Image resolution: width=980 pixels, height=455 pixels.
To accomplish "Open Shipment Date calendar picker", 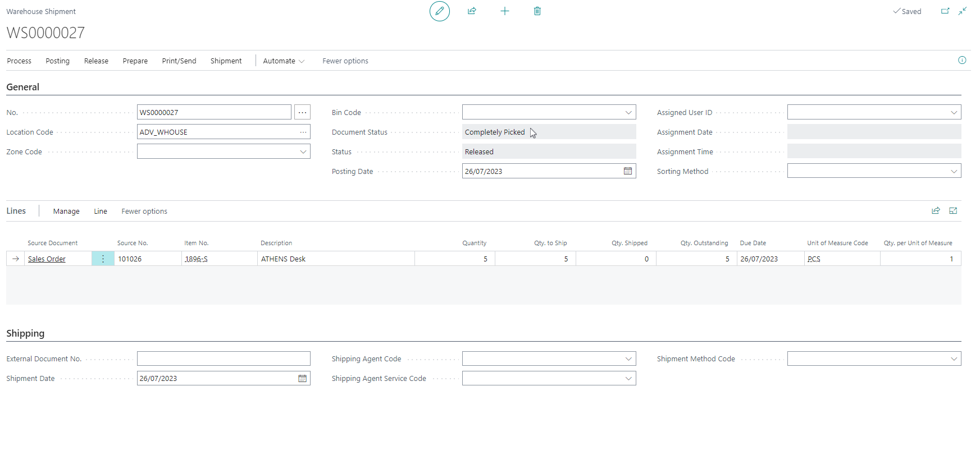I will 302,378.
